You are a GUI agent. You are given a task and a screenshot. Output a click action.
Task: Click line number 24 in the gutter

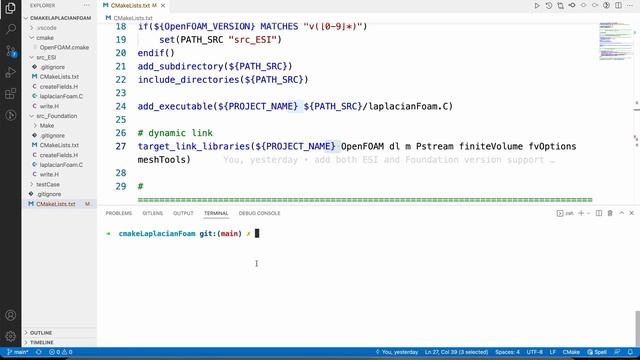(x=121, y=107)
